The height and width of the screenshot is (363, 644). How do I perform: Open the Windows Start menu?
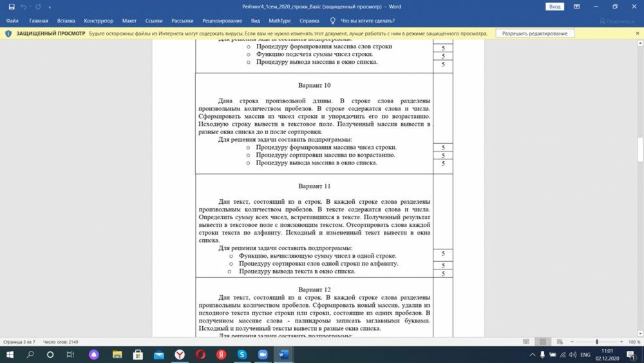point(10,355)
